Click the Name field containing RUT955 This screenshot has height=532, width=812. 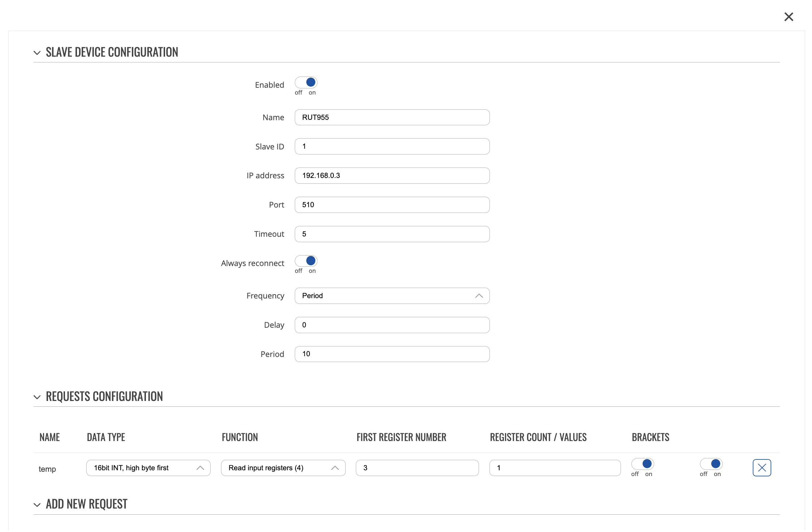[x=392, y=117]
